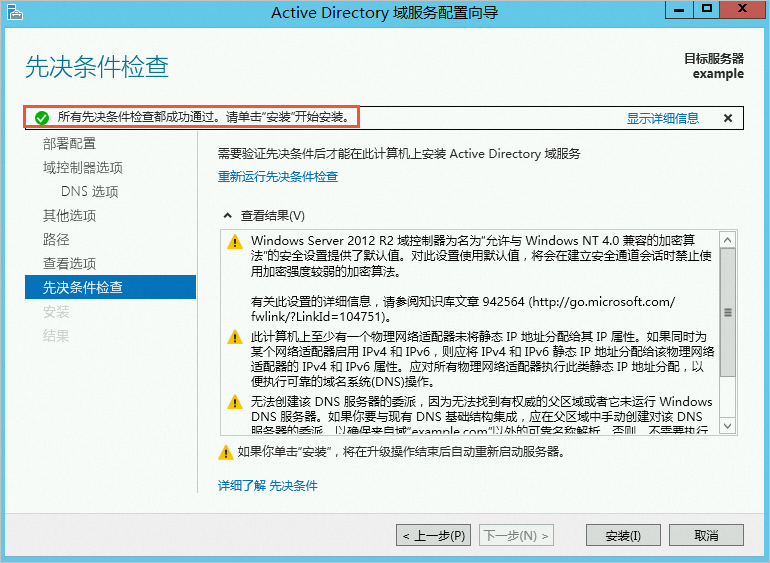Close the wizard window

pyautogui.click(x=742, y=9)
